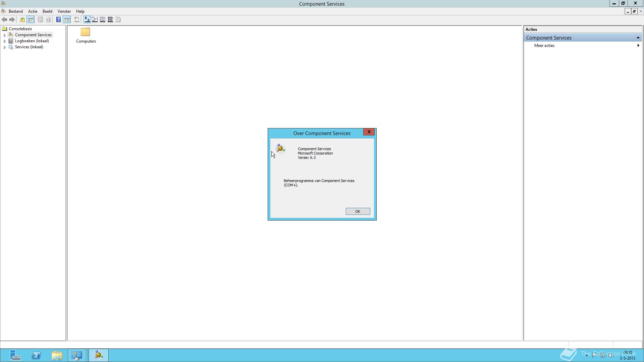Select the Computers folder in center pane
Image resolution: width=644 pixels, height=362 pixels.
coord(86,35)
